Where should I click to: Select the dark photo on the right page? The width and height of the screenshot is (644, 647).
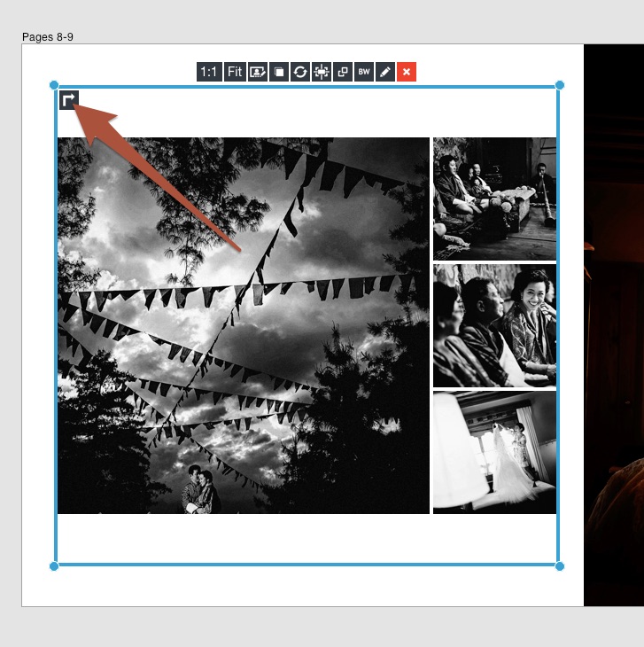point(614,325)
